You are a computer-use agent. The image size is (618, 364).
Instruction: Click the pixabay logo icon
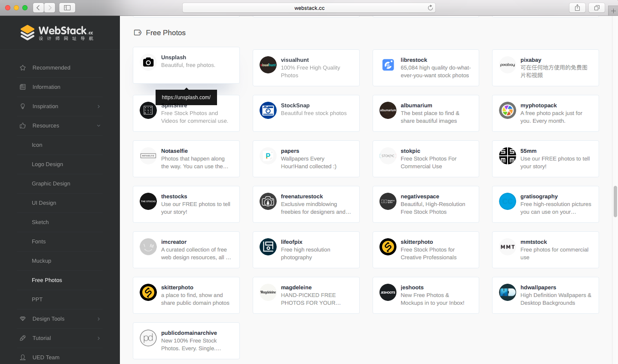point(507,65)
